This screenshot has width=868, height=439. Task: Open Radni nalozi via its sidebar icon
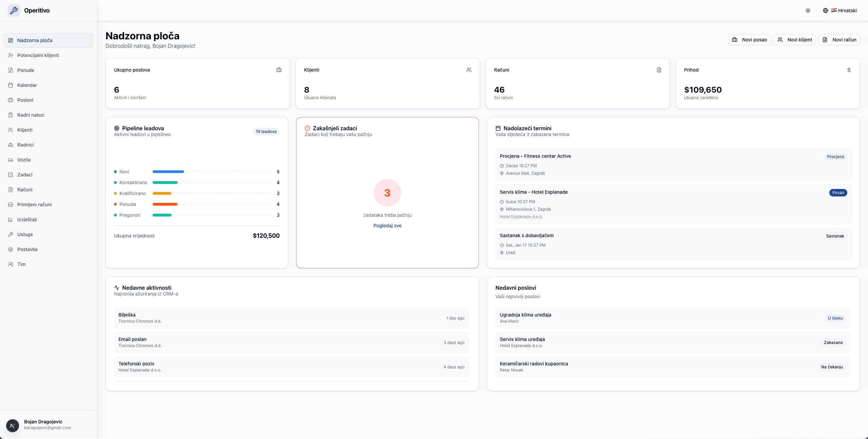[11, 115]
